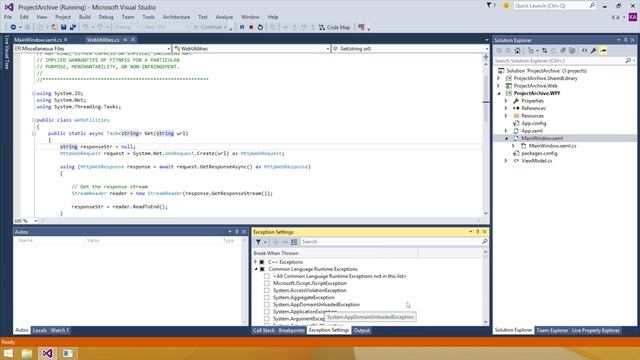The width and height of the screenshot is (640, 360).
Task: Click the Show All Files icon in Solution Explorer
Action: pyautogui.click(x=572, y=51)
